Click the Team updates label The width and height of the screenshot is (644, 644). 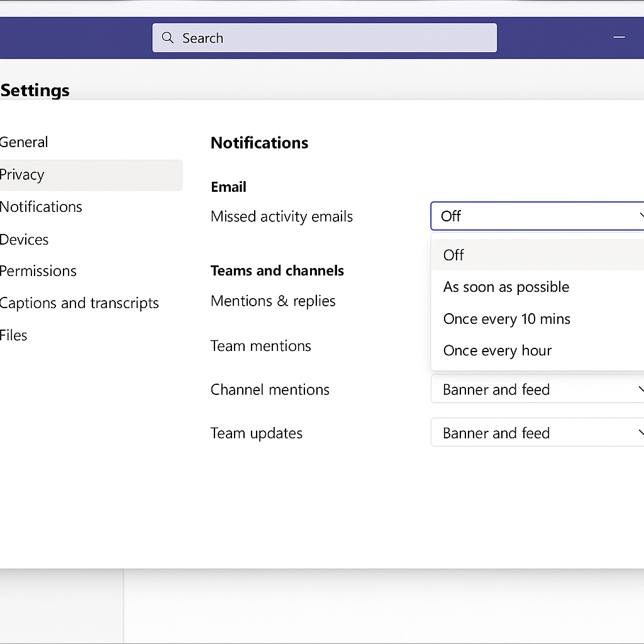257,433
